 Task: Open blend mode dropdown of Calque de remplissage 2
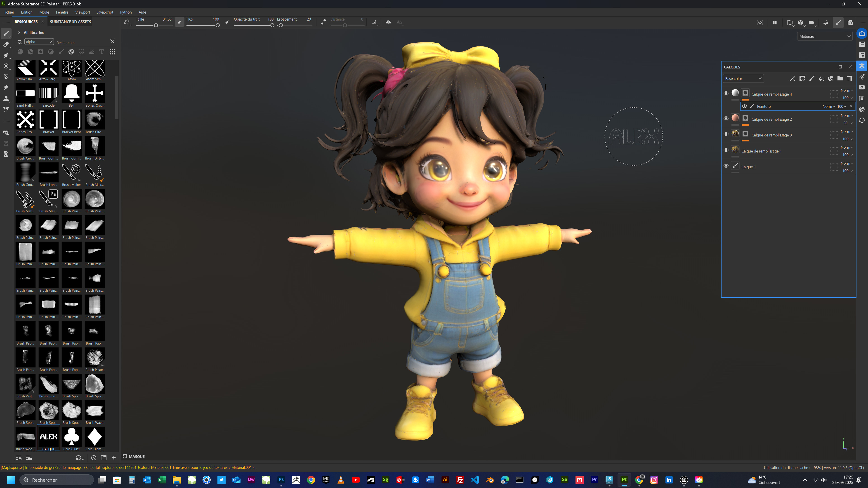click(x=847, y=115)
